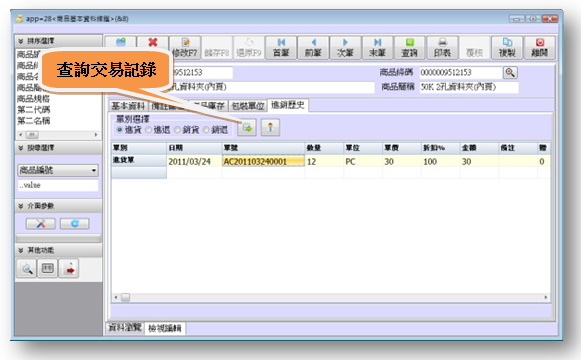Image resolution: width=581 pixels, height=360 pixels.
Task: Click the person icon button beside query
Action: coord(270,128)
